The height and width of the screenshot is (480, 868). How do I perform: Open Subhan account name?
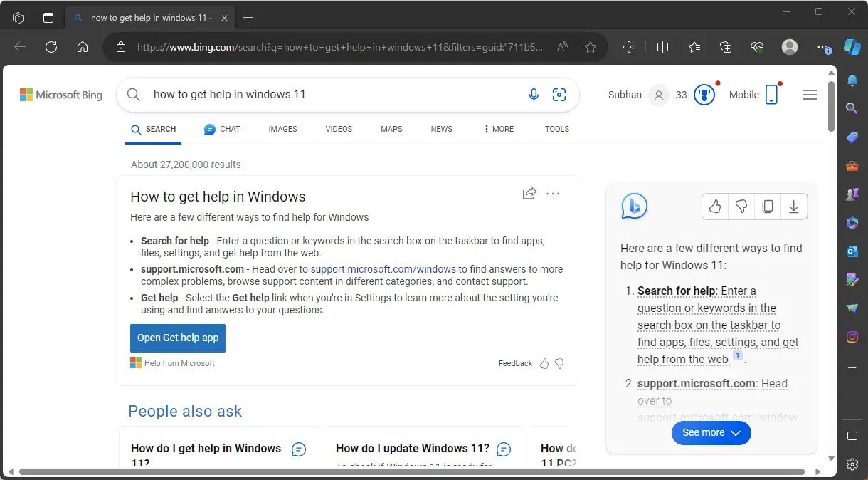pyautogui.click(x=625, y=95)
